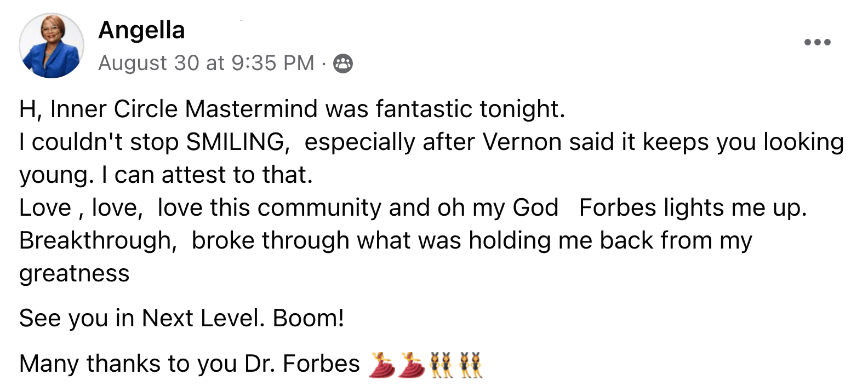Click the line about Inner Circle Mastermind

pos(292,109)
